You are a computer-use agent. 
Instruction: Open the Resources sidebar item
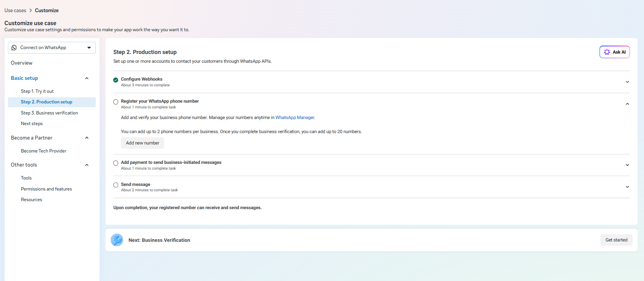click(x=32, y=200)
